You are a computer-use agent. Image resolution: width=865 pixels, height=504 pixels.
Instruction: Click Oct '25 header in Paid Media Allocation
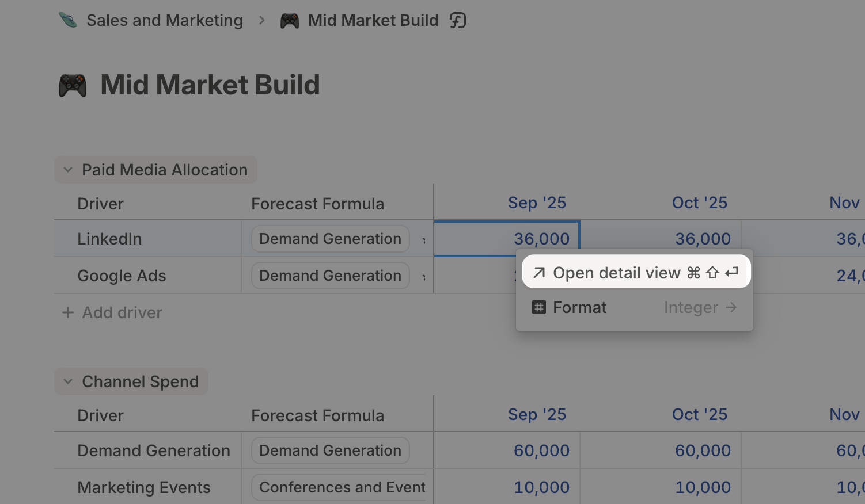pos(700,203)
